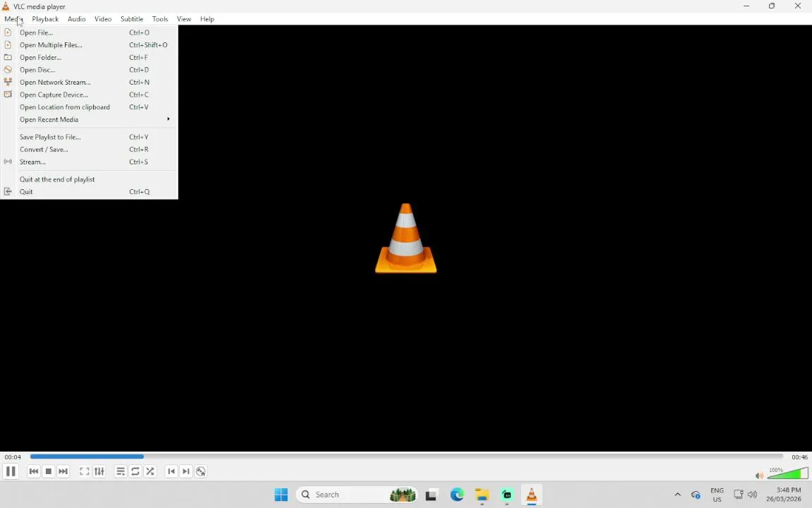Click elapsed time 00:04 label
Viewport: 812px width, 508px height.
click(13, 457)
